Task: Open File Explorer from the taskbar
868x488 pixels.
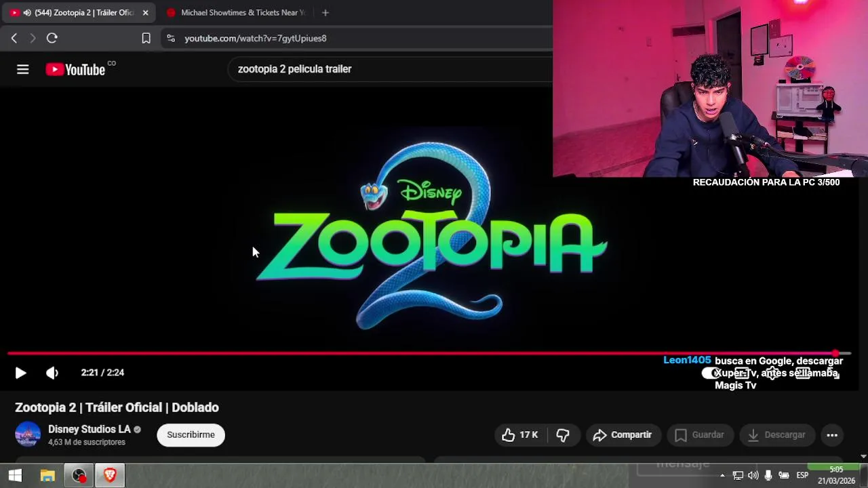Action: [47, 475]
